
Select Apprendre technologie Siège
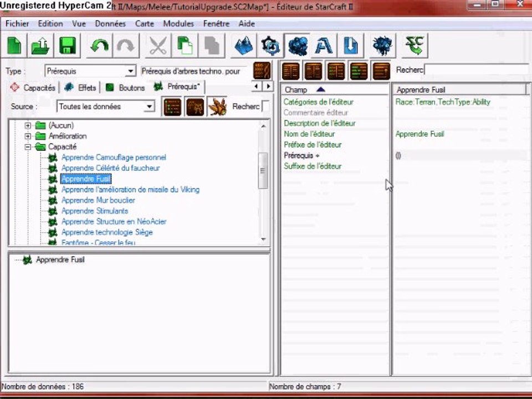click(107, 232)
